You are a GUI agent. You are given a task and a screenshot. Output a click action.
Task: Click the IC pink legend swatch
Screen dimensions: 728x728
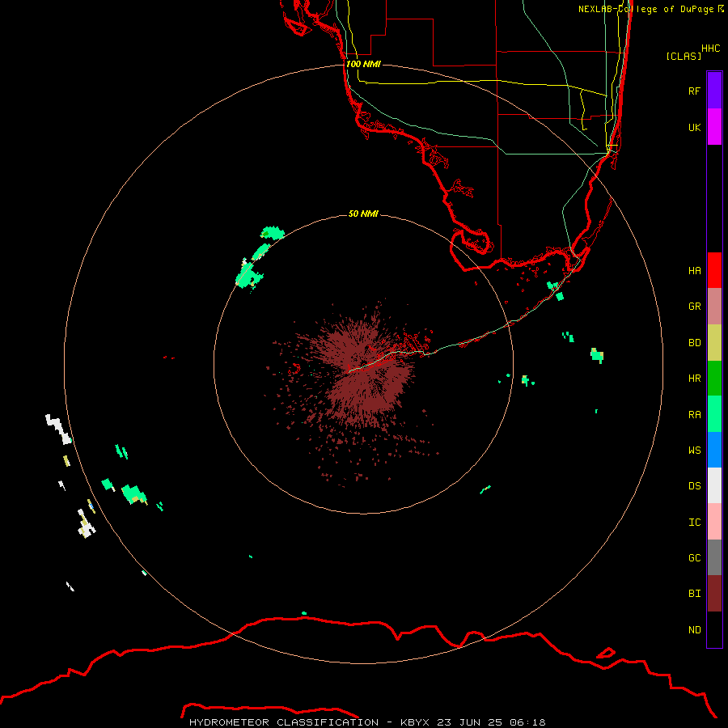tap(714, 522)
